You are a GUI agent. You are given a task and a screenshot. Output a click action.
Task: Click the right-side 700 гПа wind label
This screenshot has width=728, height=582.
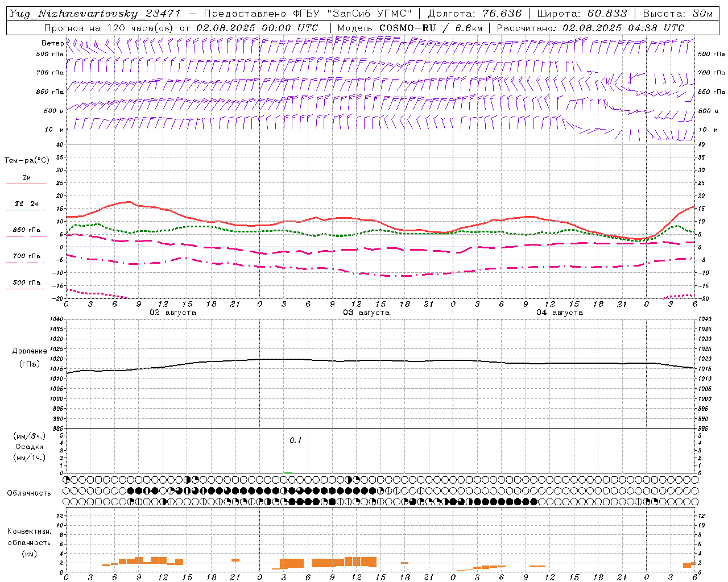tap(712, 73)
